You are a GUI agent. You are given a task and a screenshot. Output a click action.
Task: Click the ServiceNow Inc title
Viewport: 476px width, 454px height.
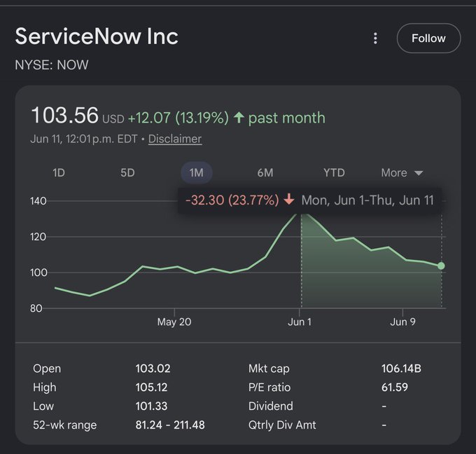[97, 36]
